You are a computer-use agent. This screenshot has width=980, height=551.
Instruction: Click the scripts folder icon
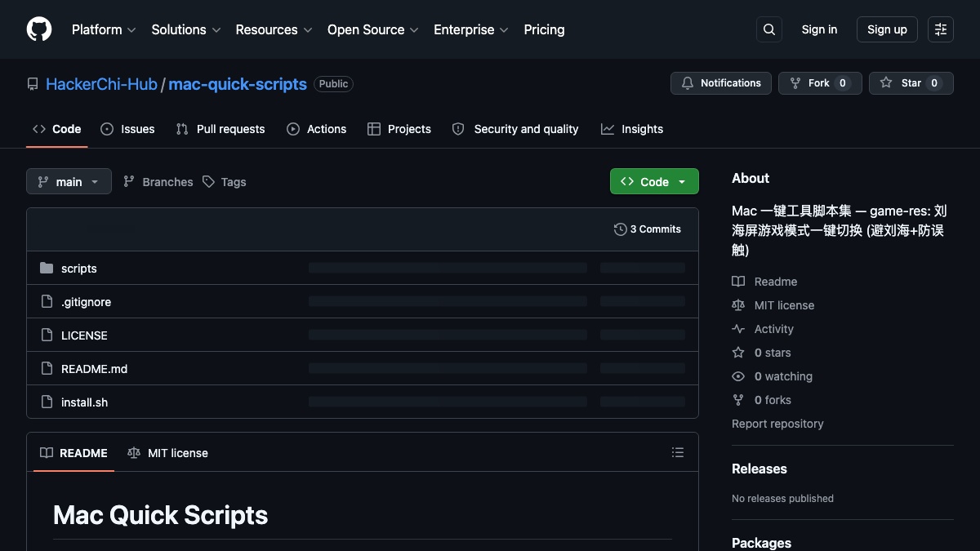pyautogui.click(x=47, y=269)
